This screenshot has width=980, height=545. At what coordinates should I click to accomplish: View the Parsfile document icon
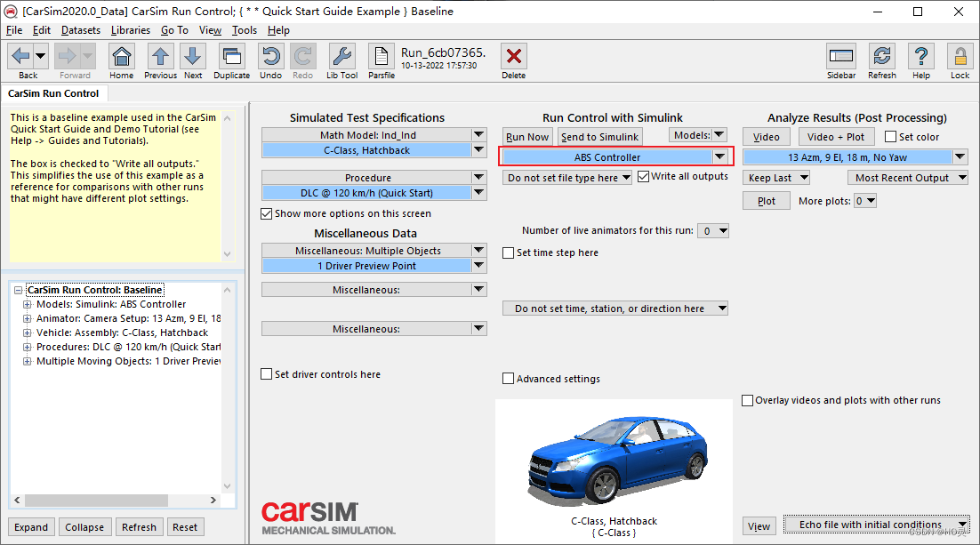382,56
